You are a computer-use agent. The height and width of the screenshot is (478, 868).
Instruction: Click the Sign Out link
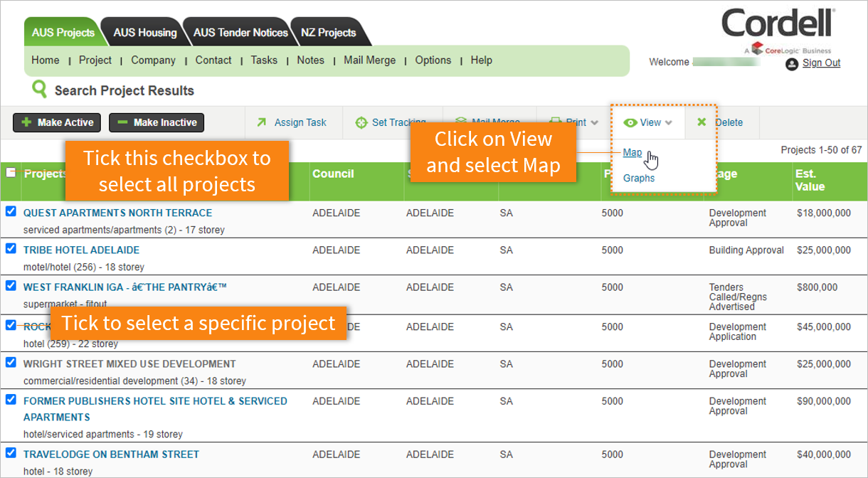(821, 63)
